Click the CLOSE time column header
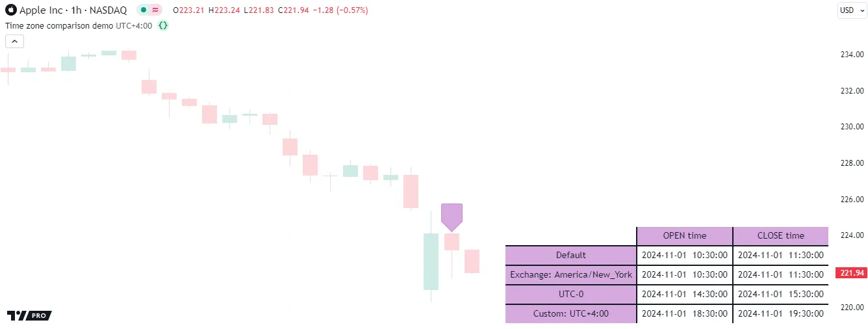 click(780, 236)
